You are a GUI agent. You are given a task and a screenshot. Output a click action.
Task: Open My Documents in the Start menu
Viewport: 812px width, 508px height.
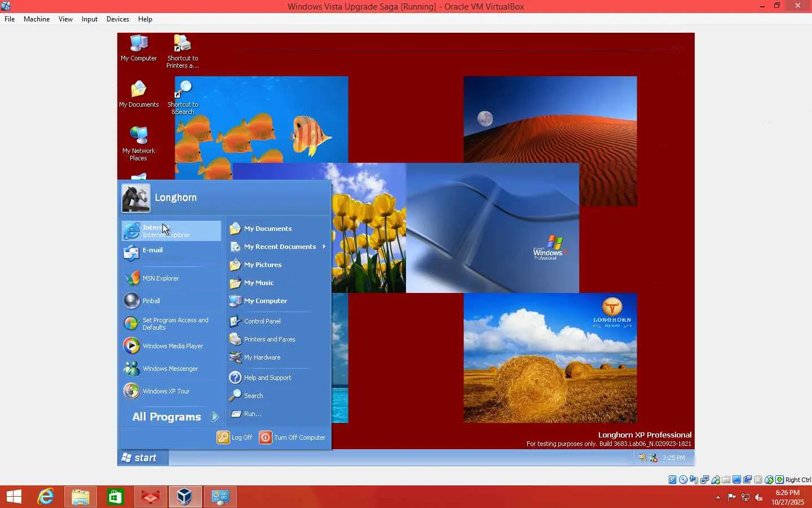(278, 229)
